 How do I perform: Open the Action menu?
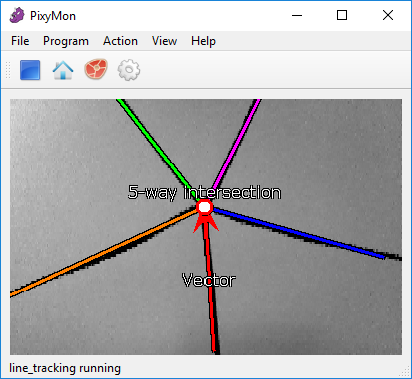pyautogui.click(x=120, y=41)
